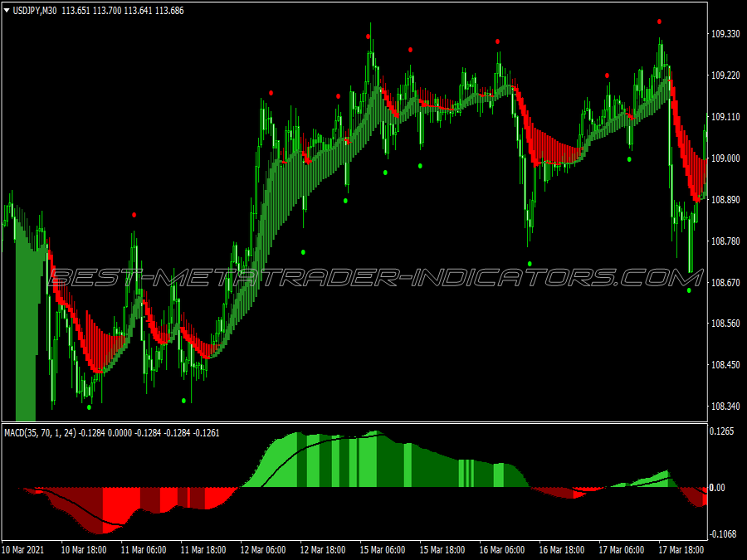Click the OHLC values 113.651 113.700 113.641 113.686
747x560 pixels.
[123, 11]
